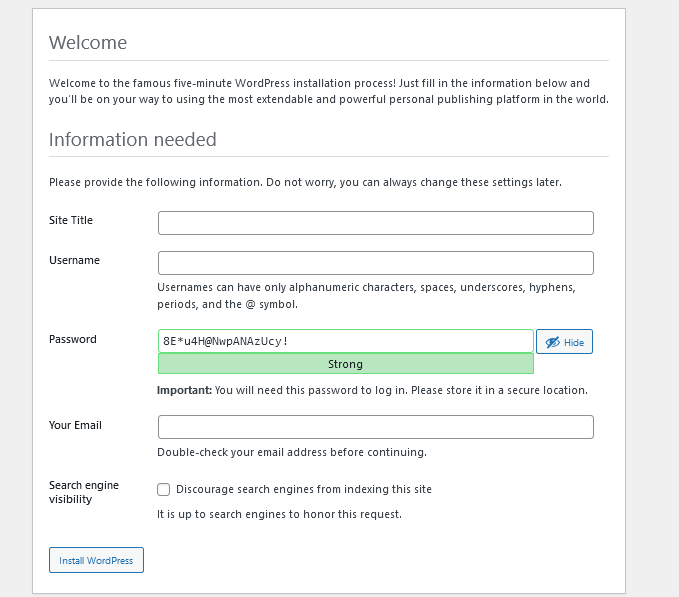This screenshot has width=679, height=597.
Task: Click 'It is up to search engines' note
Action: pyautogui.click(x=279, y=514)
